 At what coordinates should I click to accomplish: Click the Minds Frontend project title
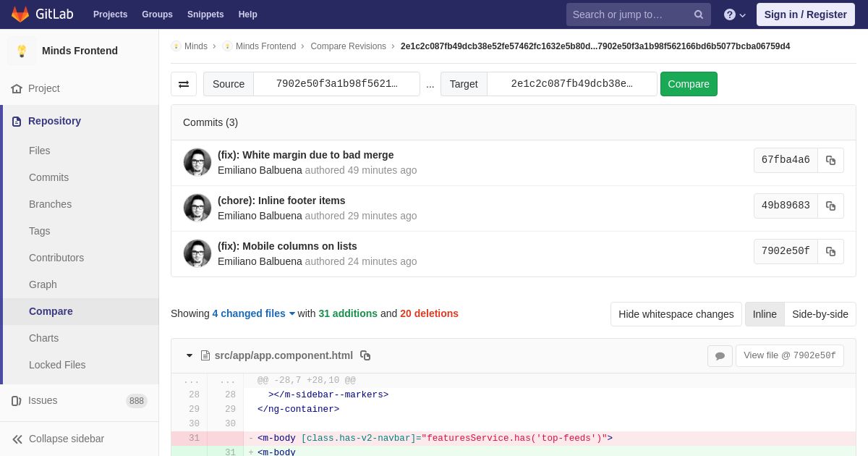80,51
